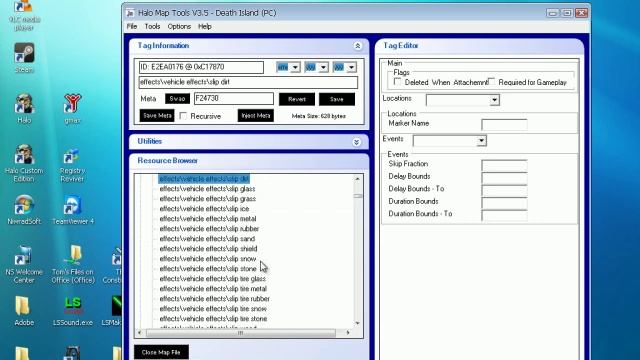Expand the Utilities panel
The height and width of the screenshot is (360, 640).
click(x=357, y=142)
